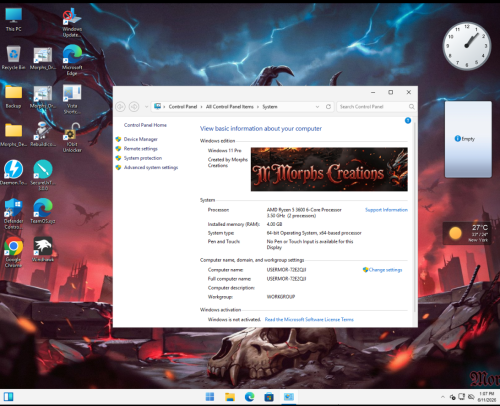Open Advanced system settings link
This screenshot has width=500, height=406.
151,167
